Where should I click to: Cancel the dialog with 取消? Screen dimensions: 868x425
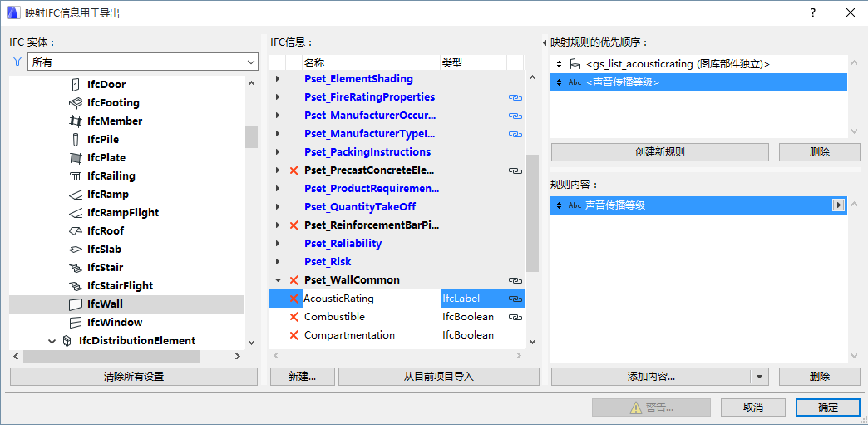point(753,408)
